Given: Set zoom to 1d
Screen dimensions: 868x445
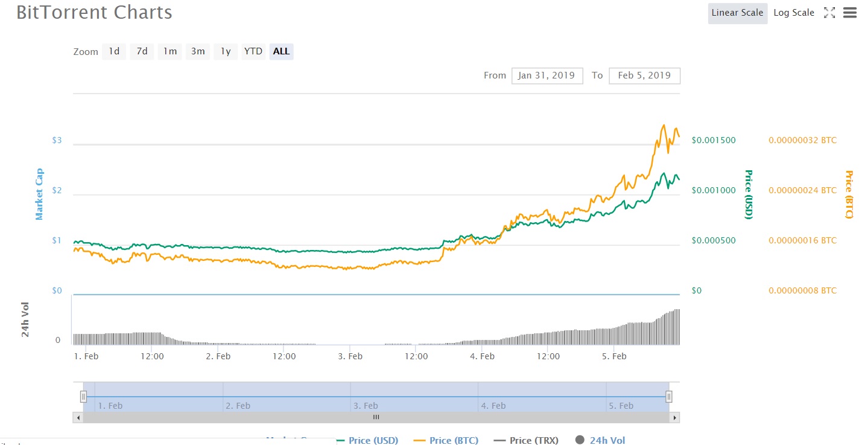Looking at the screenshot, I should (114, 51).
